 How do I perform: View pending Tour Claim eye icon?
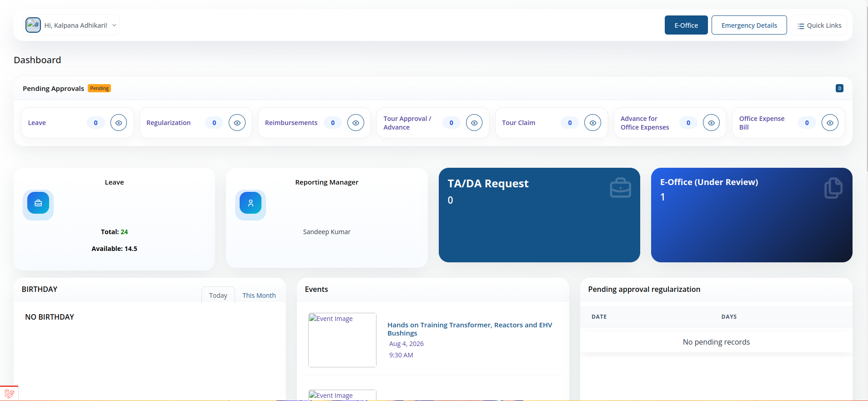(x=592, y=123)
